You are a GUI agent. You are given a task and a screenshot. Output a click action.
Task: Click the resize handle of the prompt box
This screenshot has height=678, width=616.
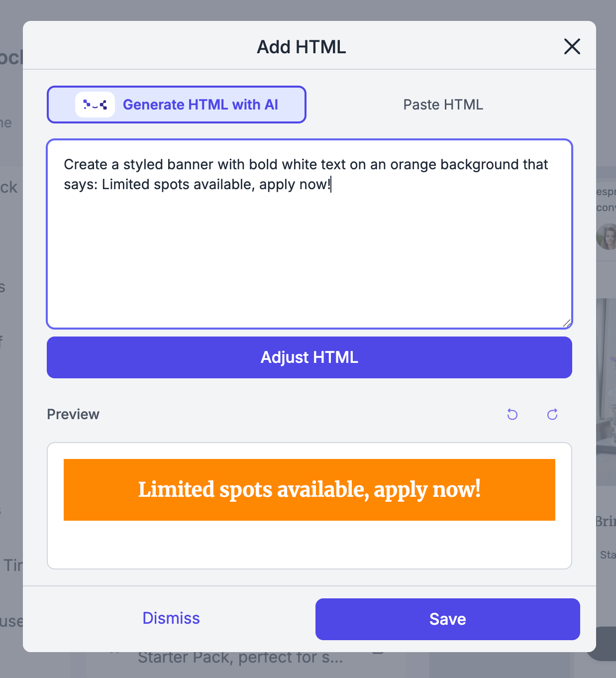567,324
